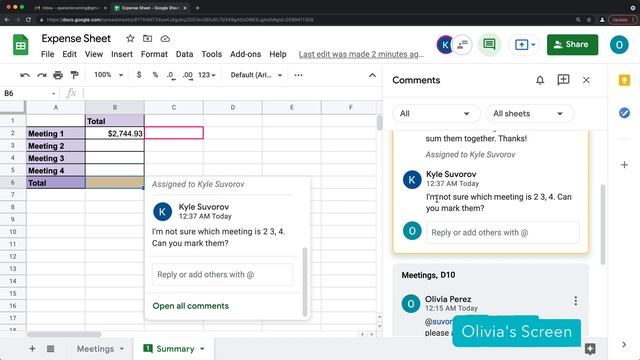Open account avatar O
The image size is (640, 360).
click(619, 44)
